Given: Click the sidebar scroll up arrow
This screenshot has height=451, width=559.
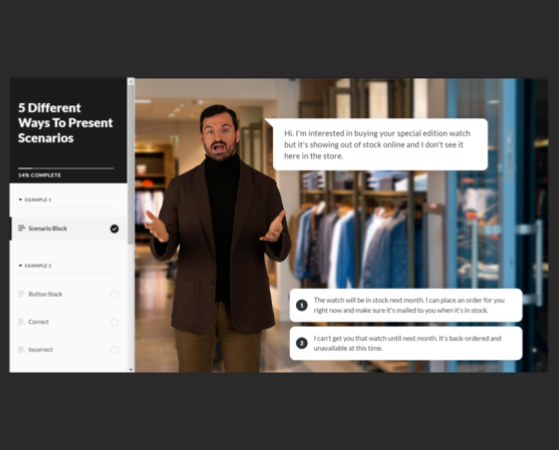Looking at the screenshot, I should click(x=131, y=82).
